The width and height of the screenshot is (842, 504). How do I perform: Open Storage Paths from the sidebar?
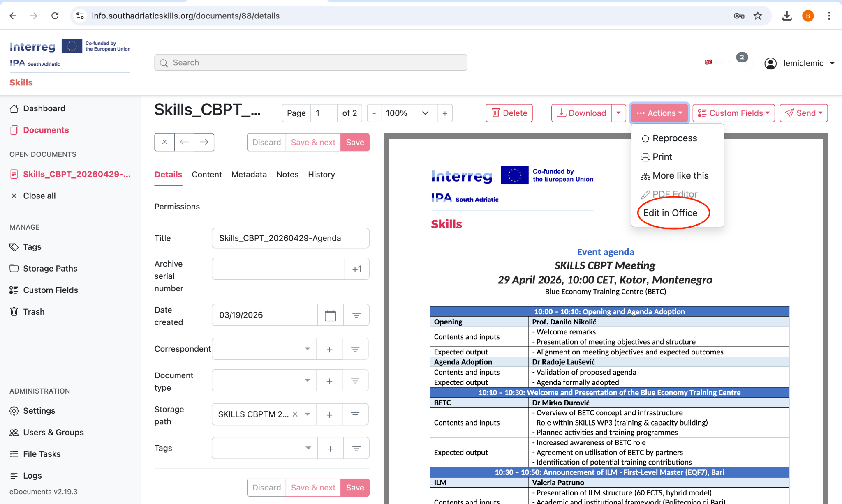coord(50,268)
